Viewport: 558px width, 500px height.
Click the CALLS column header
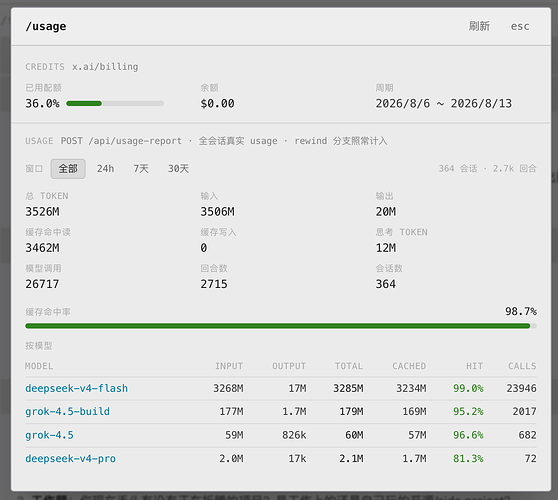point(522,366)
